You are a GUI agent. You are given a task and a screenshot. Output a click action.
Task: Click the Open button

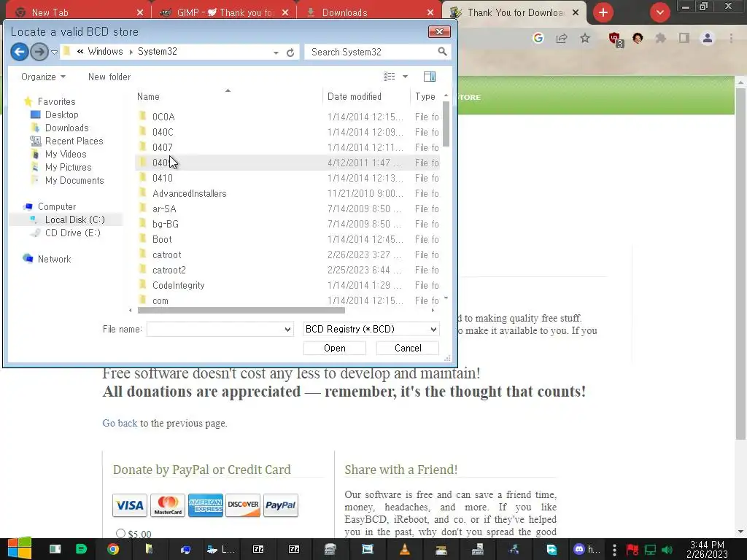coord(334,348)
